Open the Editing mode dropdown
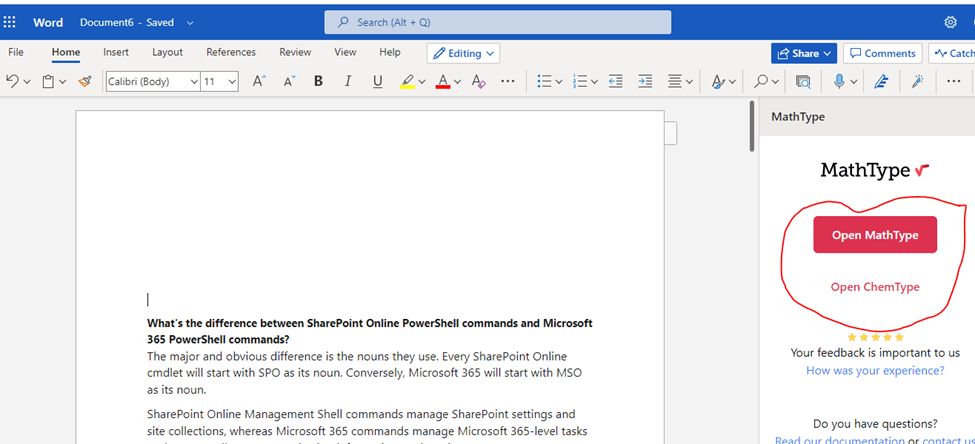 (x=463, y=53)
